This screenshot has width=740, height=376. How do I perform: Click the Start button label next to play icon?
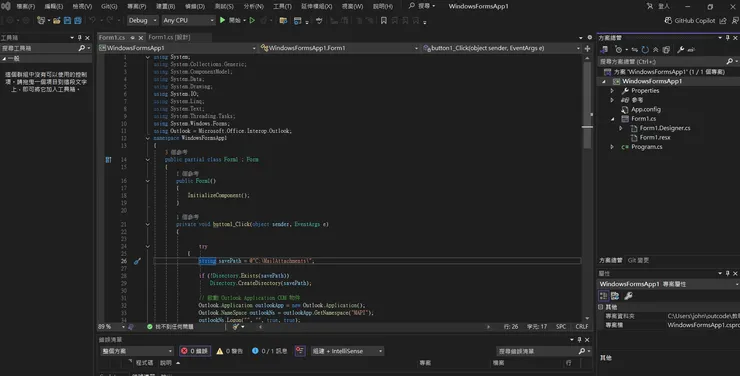[x=235, y=20]
